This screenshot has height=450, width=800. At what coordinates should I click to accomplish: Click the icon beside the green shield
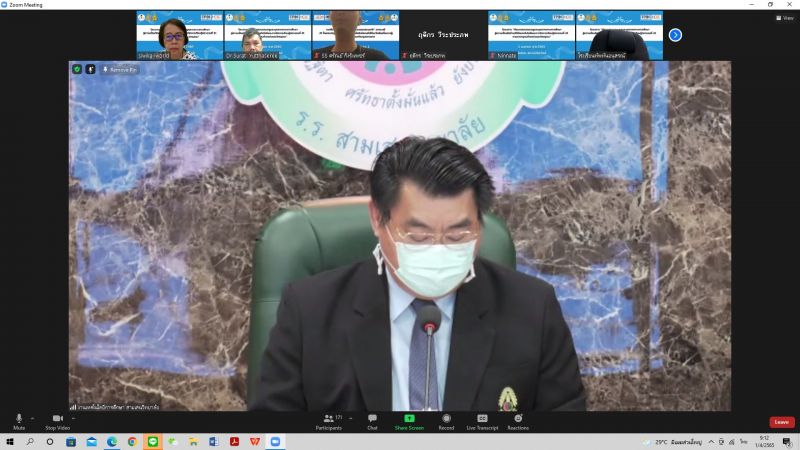(x=90, y=69)
